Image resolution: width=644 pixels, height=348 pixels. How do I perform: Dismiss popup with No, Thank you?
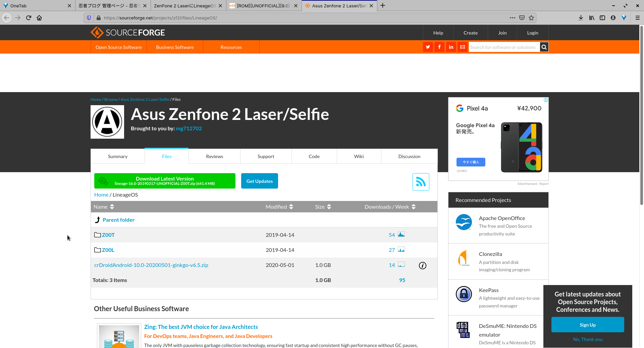(588, 339)
